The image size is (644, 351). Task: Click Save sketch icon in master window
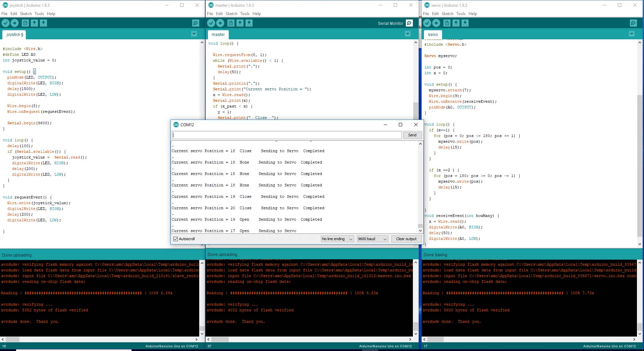pos(249,23)
